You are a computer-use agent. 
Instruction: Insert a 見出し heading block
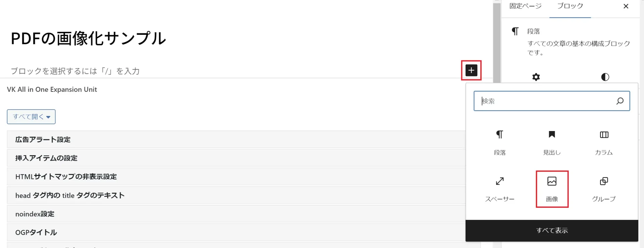(x=552, y=143)
